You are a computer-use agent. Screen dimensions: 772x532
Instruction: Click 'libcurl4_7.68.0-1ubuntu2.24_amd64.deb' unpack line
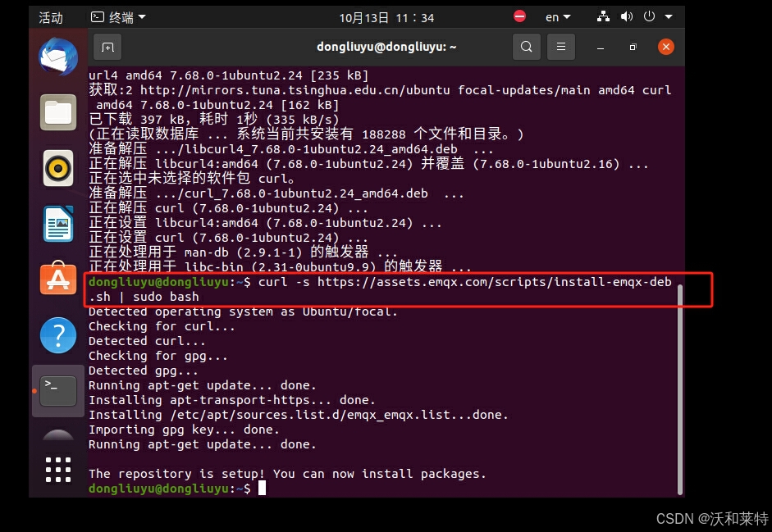click(291, 149)
